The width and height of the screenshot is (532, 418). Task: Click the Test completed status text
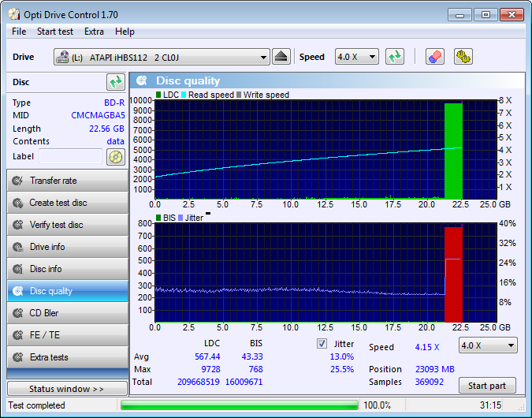click(x=36, y=405)
